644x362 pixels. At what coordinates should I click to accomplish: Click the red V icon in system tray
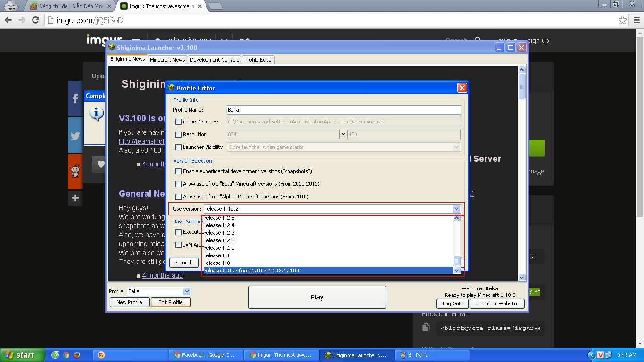tap(600, 355)
